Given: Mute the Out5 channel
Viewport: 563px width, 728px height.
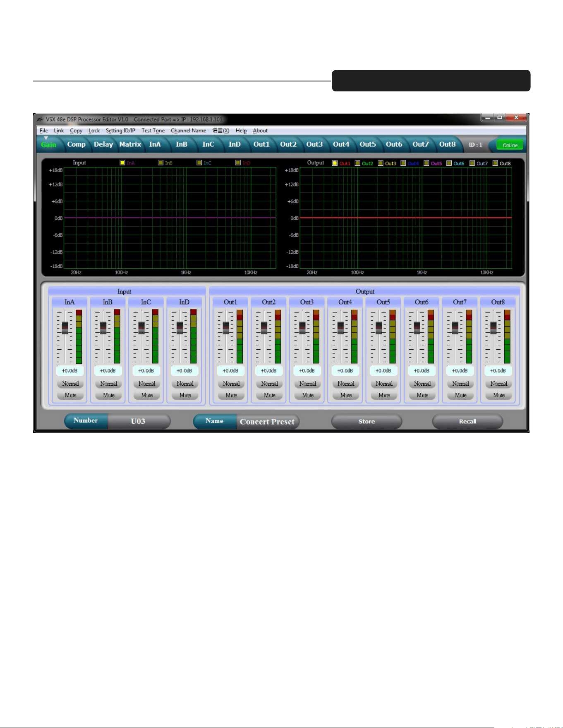Looking at the screenshot, I should [384, 396].
